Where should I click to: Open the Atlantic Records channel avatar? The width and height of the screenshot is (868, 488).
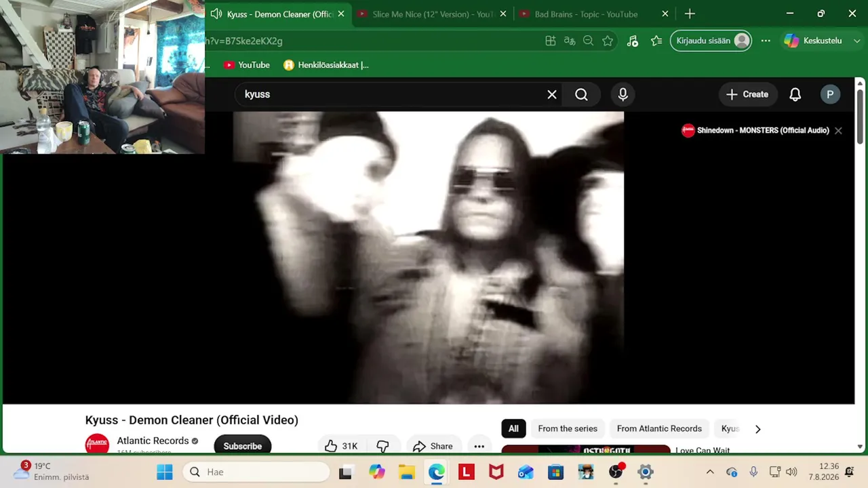[97, 445]
